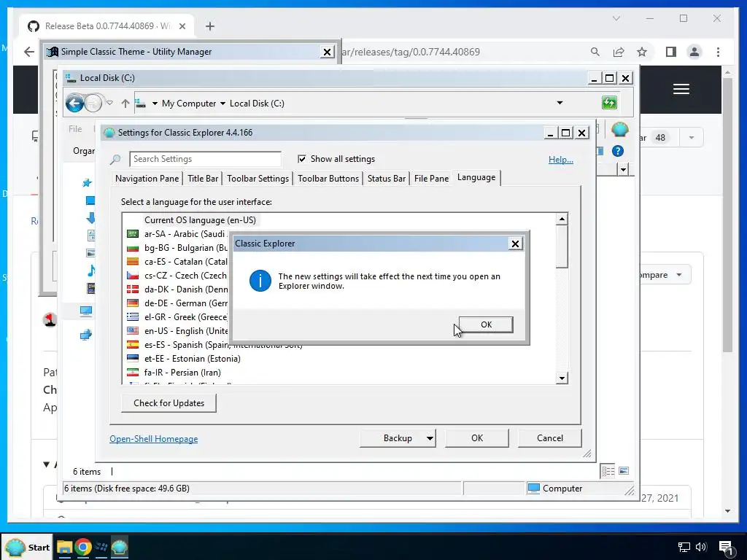
Task: Open Chrome from taskbar
Action: 83,547
